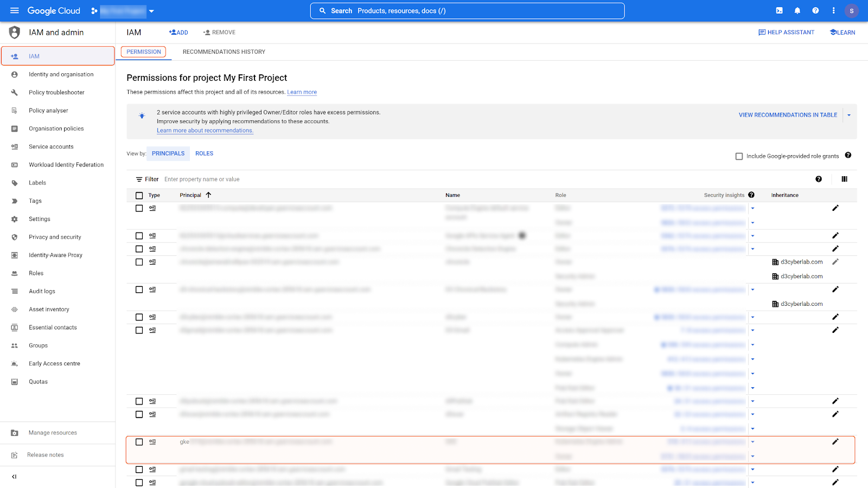Switch to Recommendations History tab
The image size is (868, 488).
[224, 52]
